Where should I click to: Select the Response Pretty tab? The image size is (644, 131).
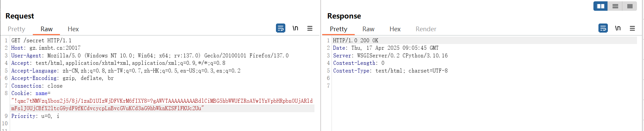[x=338, y=29]
